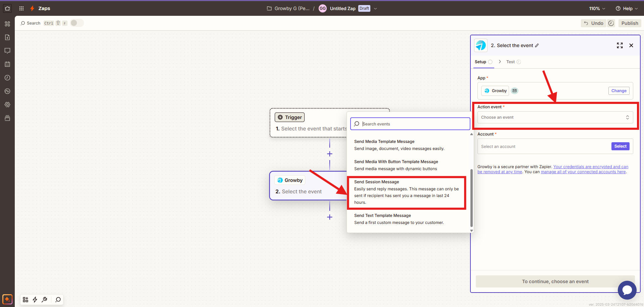
Task: Open manage all connected accounts link
Action: pyautogui.click(x=583, y=172)
